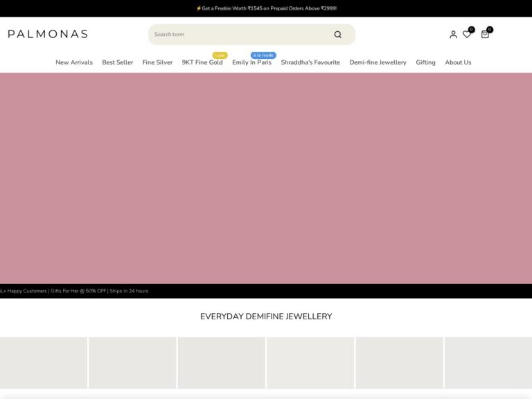The image size is (532, 399).
Task: Open the shopping cart bag icon
Action: 485,35
